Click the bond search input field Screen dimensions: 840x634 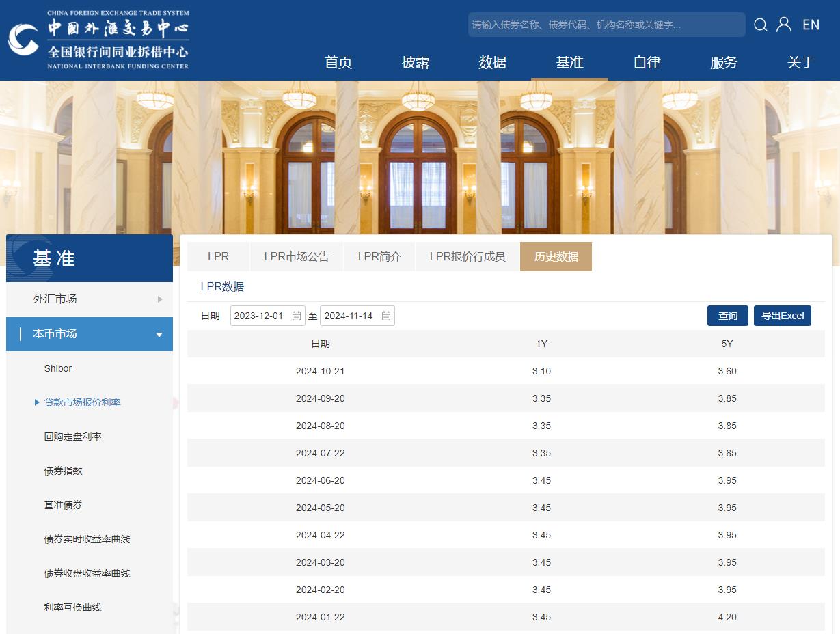click(x=606, y=25)
